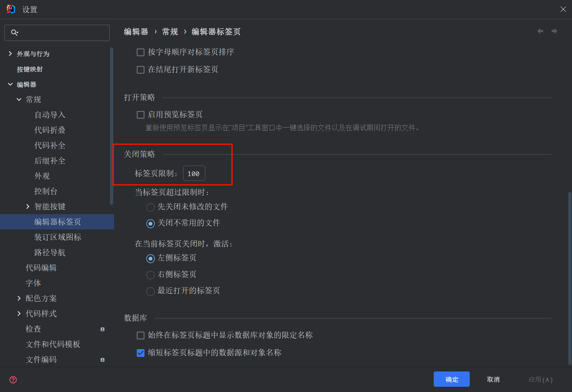Click the project-level icon next to 检查
This screenshot has height=392, width=572.
tap(102, 329)
